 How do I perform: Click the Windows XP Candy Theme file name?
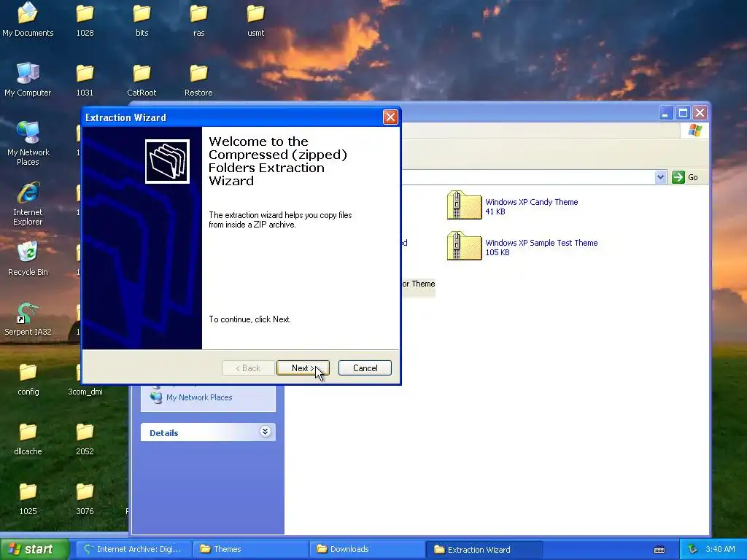(x=532, y=202)
